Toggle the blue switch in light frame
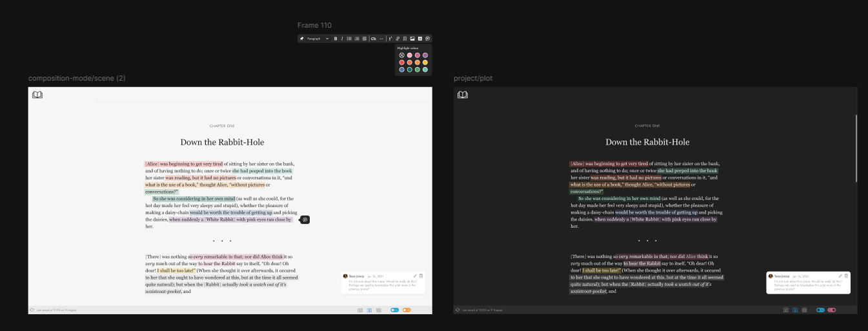The width and height of the screenshot is (868, 331). [x=394, y=310]
